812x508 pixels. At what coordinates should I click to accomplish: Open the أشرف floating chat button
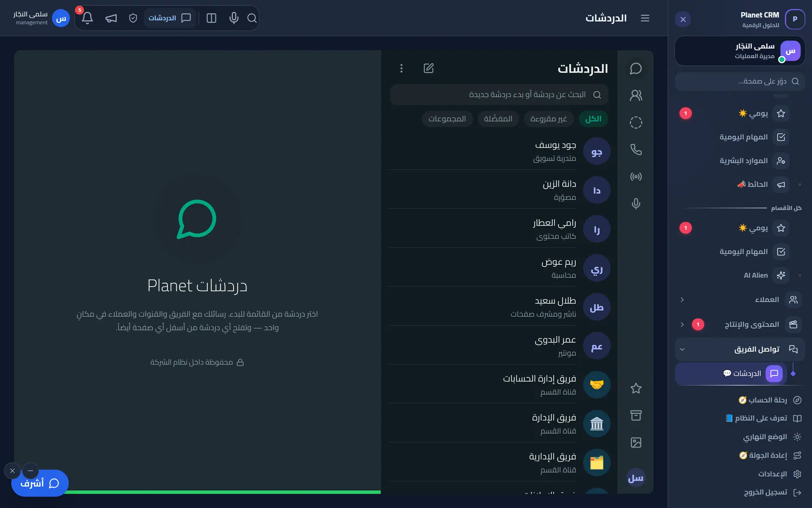40,483
